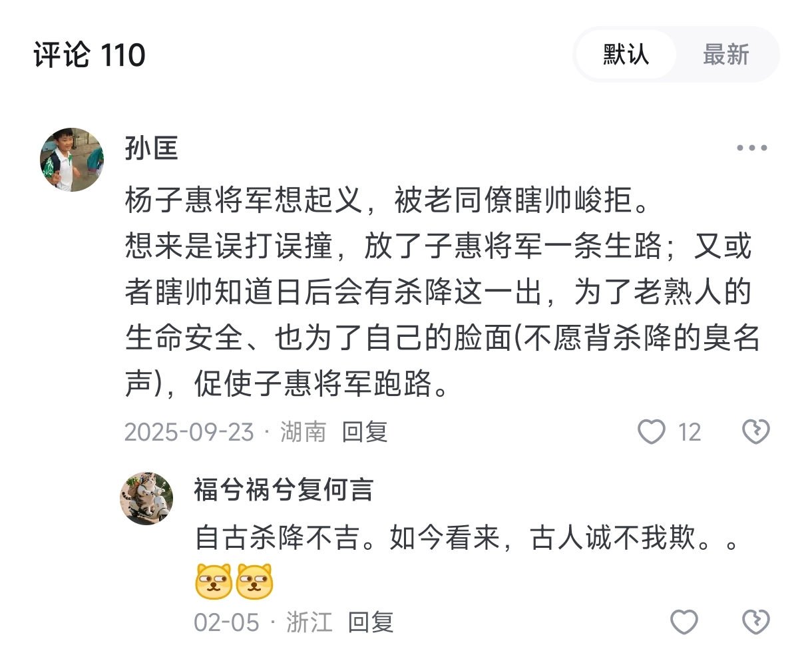Tap the 孙匡 username
Screen dimensions: 812x649
coord(152,148)
